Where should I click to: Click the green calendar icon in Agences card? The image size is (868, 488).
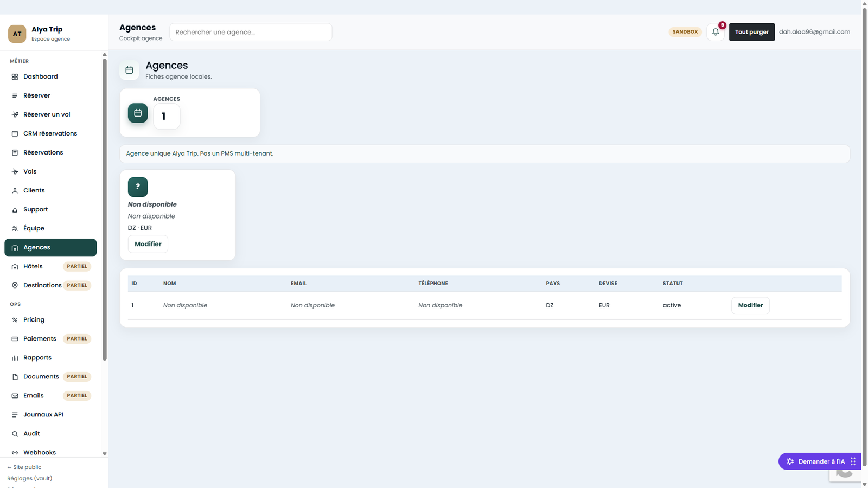coord(138,113)
